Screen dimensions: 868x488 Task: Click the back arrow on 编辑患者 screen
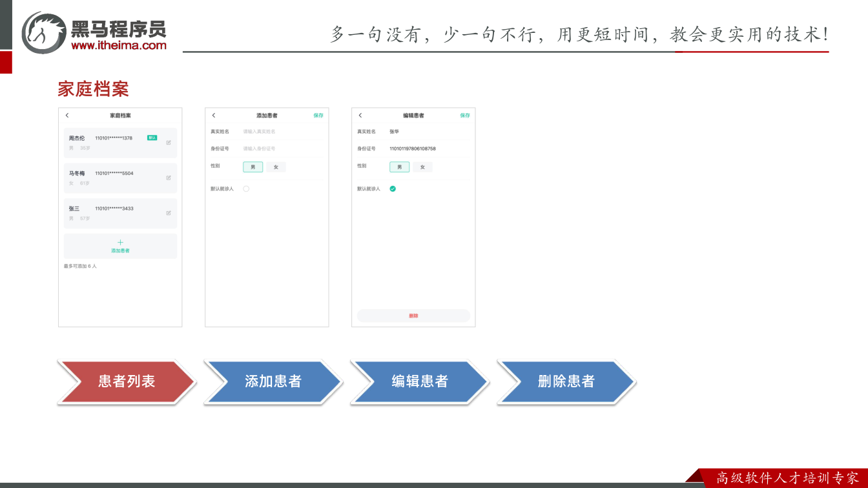point(360,116)
